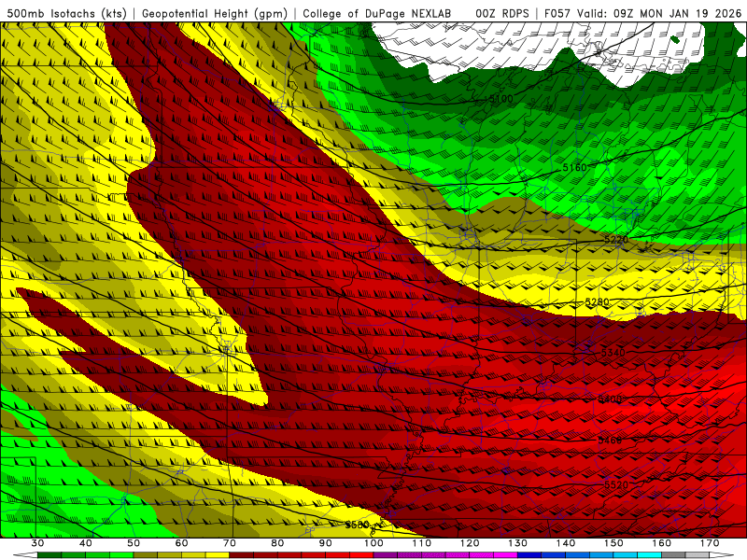Click the 60 knot color scale label
This screenshot has height=560, width=747.
(181, 543)
